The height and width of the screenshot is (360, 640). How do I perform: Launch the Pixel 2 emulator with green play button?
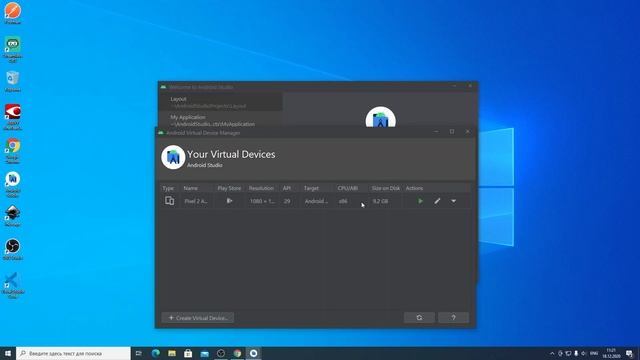pyautogui.click(x=420, y=201)
